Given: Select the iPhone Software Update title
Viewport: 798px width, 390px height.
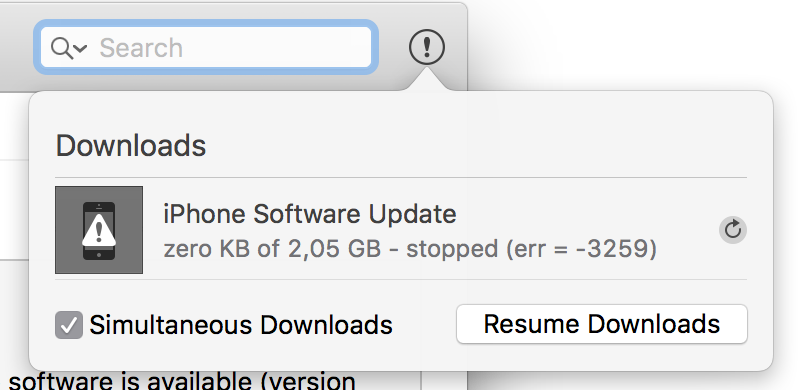Looking at the screenshot, I should [309, 213].
